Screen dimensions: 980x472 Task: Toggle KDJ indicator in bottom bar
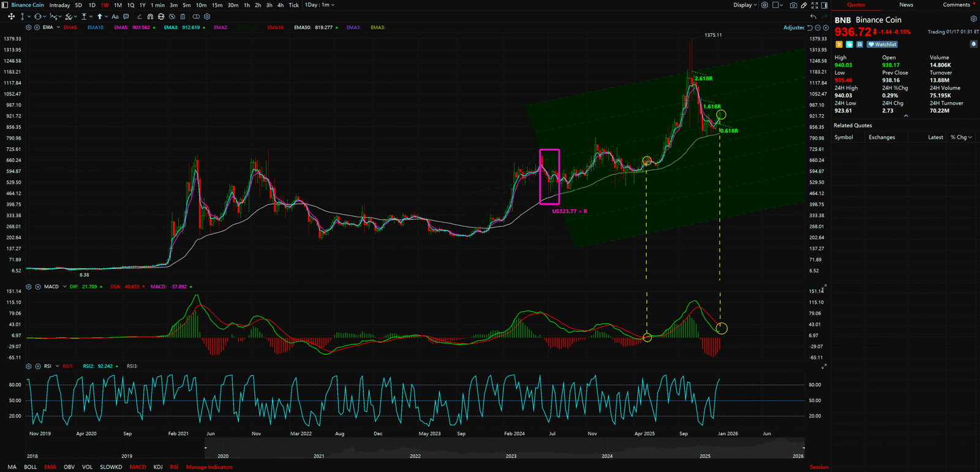point(158,467)
